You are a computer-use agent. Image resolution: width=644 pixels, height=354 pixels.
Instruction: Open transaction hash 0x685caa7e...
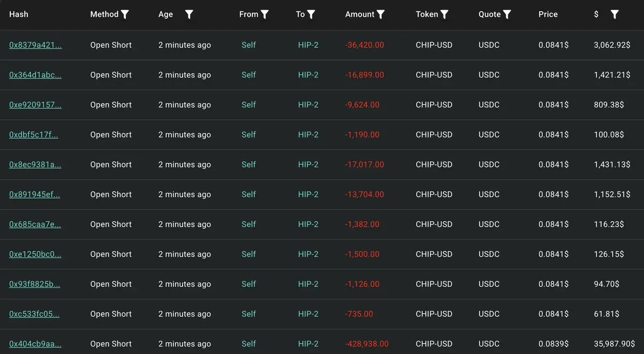click(x=35, y=224)
